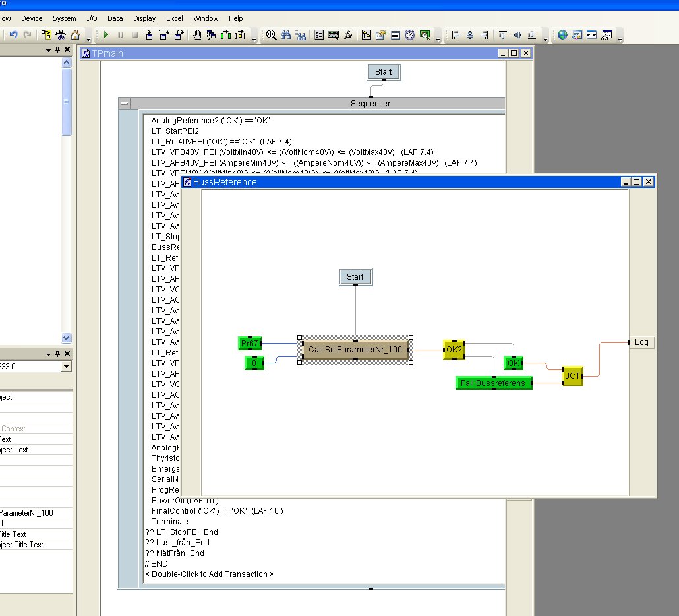The height and width of the screenshot is (616, 679).
Task: Click the green Run program icon
Action: tap(105, 35)
